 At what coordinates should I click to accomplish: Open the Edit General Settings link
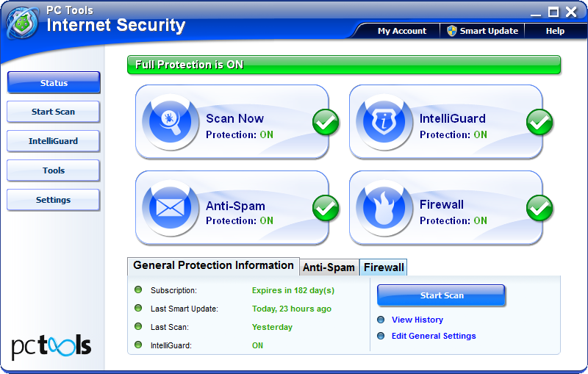433,336
